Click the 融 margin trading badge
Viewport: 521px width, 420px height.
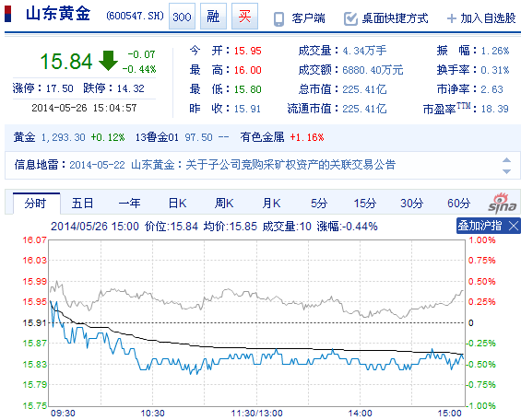click(x=213, y=17)
